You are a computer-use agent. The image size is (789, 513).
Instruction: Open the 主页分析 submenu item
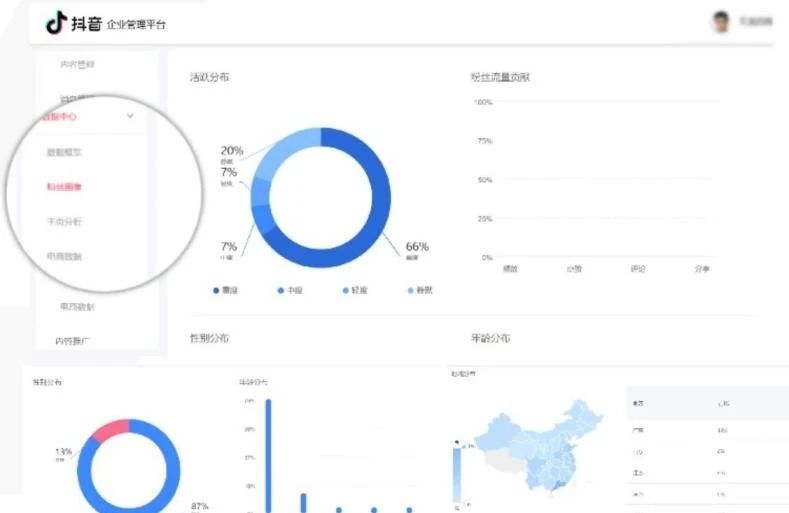coord(64,222)
